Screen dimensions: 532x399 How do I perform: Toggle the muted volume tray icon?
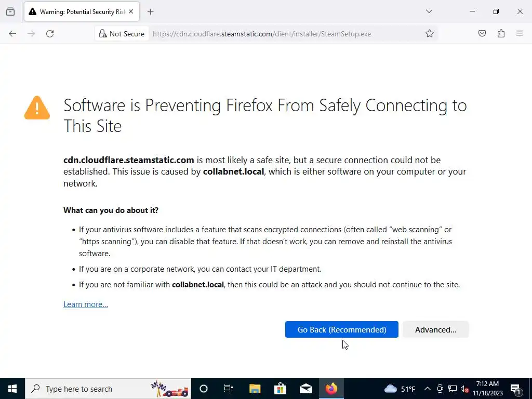(465, 389)
